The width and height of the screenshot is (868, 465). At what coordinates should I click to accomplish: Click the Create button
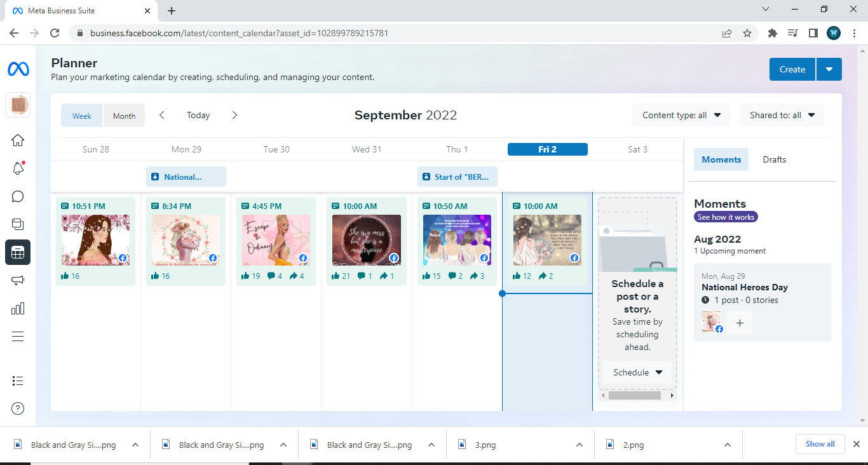[x=792, y=69]
